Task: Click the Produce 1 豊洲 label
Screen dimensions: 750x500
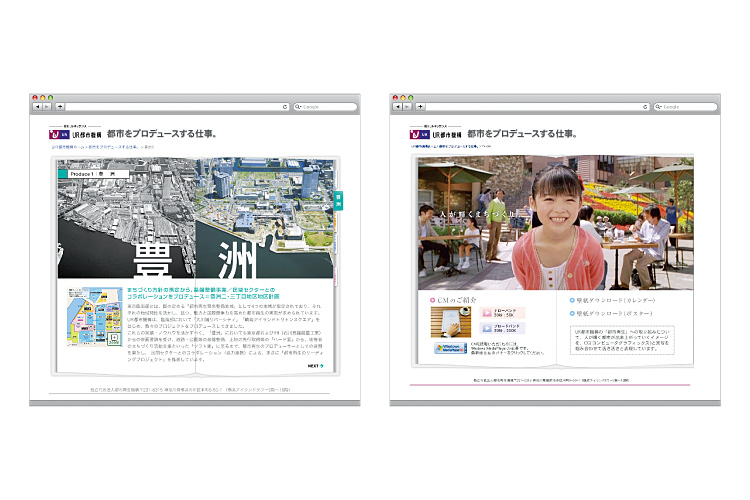Action: point(93,174)
